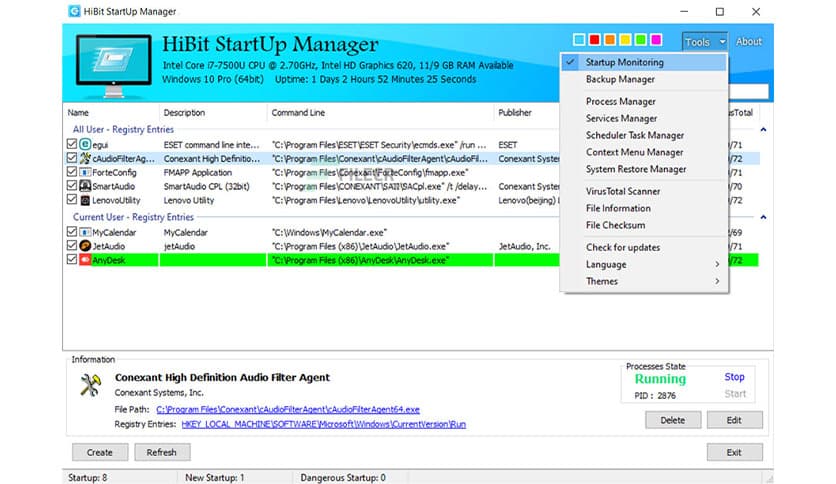Collapse Current User Registry Entries group
Image resolution: width=836 pixels, height=484 pixels.
point(763,217)
